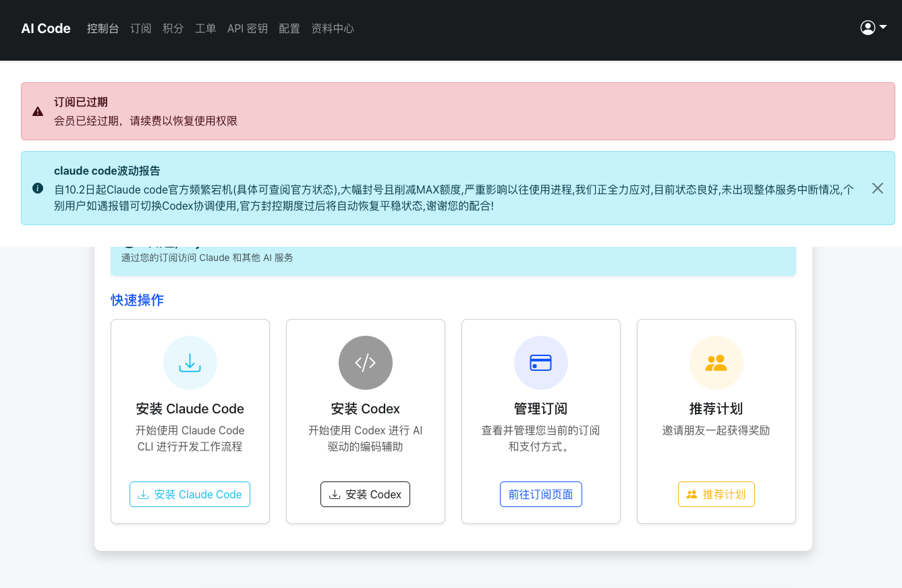Open the 积分 page

[173, 28]
